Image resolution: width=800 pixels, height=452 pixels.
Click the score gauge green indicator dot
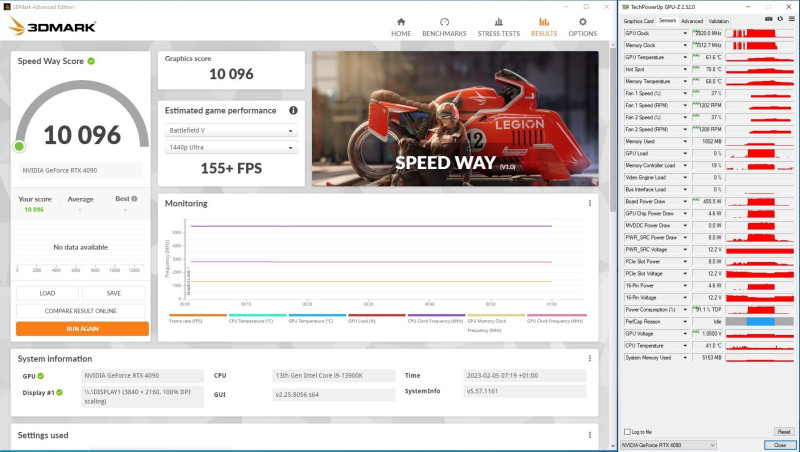[x=19, y=147]
